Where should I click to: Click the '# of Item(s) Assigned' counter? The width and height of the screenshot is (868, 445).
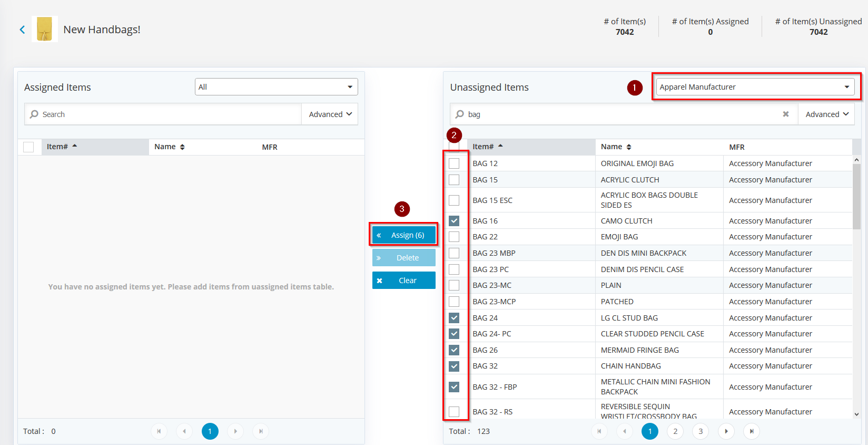(710, 26)
